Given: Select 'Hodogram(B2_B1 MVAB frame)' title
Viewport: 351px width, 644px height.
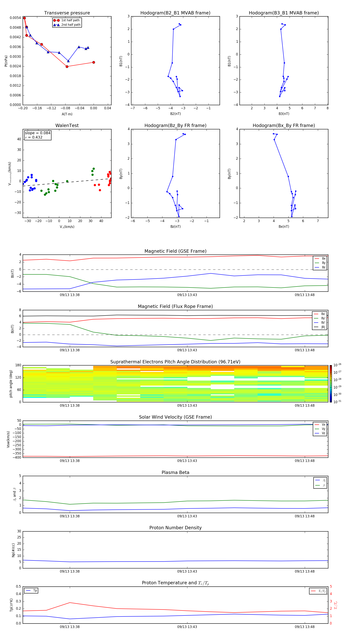Looking at the screenshot, I should click(x=175, y=13).
